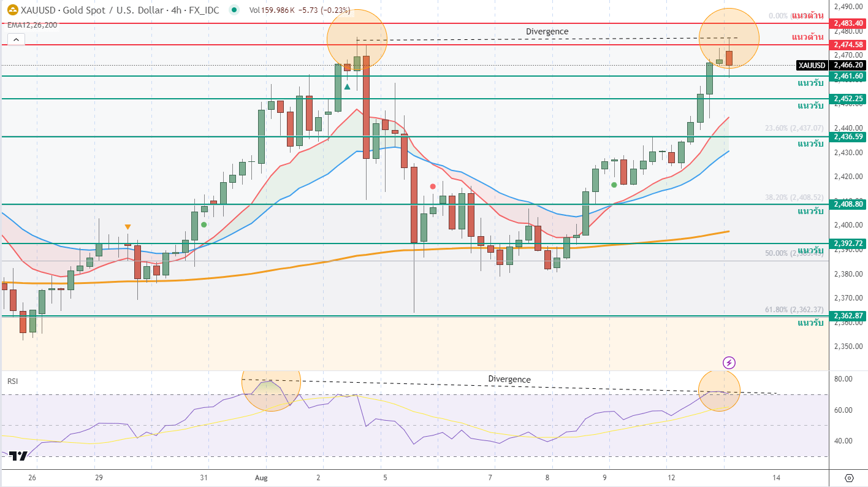Click the 29 date on time axis
This screenshot has width=868, height=487.
[97, 478]
